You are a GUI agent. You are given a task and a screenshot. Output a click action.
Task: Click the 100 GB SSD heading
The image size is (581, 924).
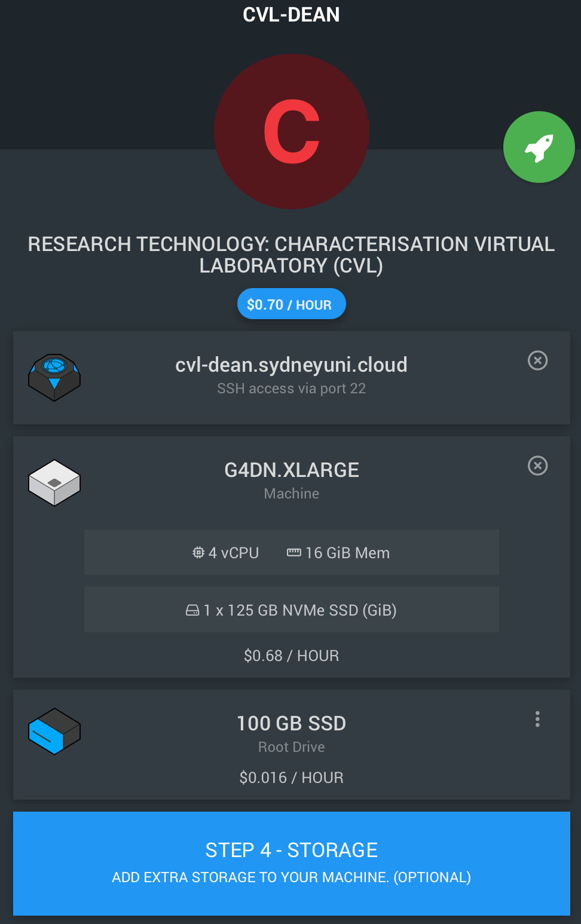pos(292,723)
